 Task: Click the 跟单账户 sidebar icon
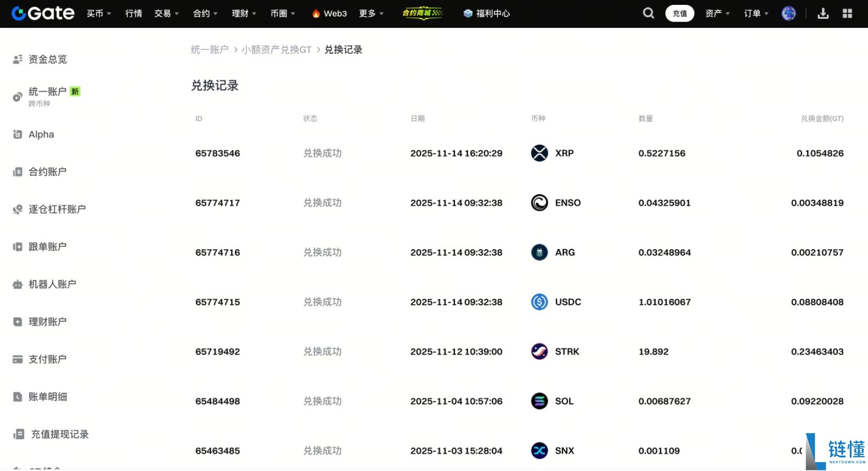[18, 247]
